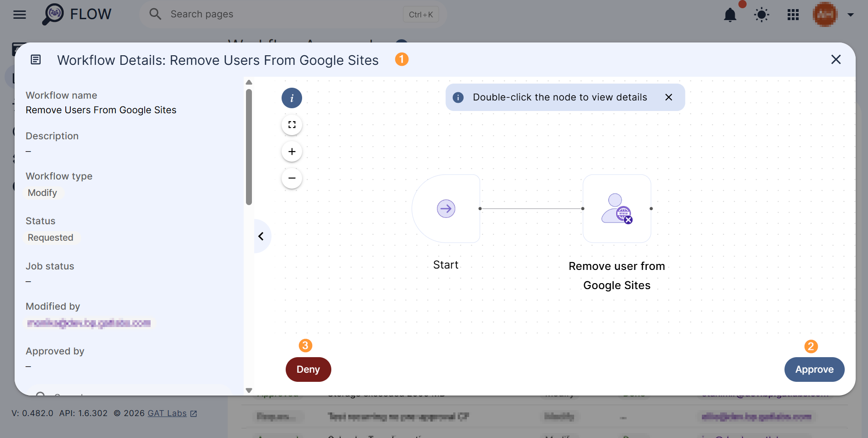Screen dimensions: 868x438
Task: Click the Ctrl+K shortcut badge
Action: 421,15
